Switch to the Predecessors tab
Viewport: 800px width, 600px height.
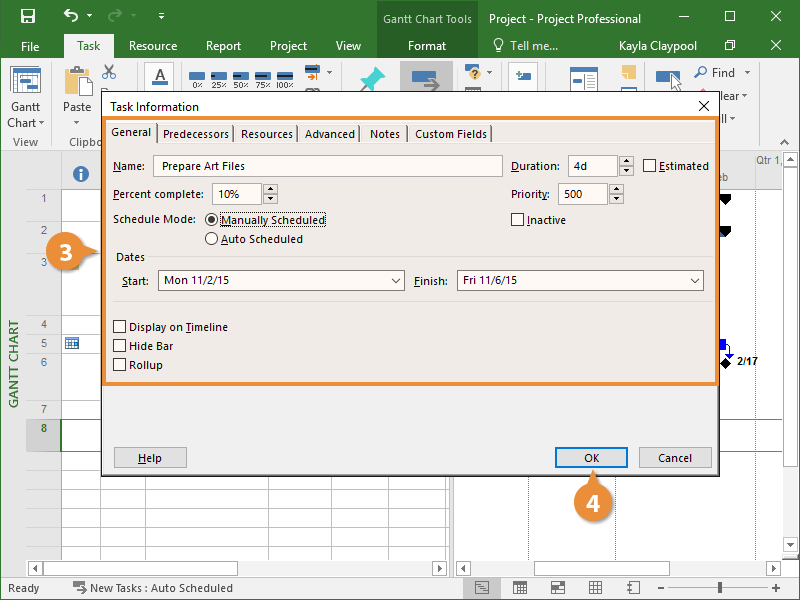coord(196,134)
